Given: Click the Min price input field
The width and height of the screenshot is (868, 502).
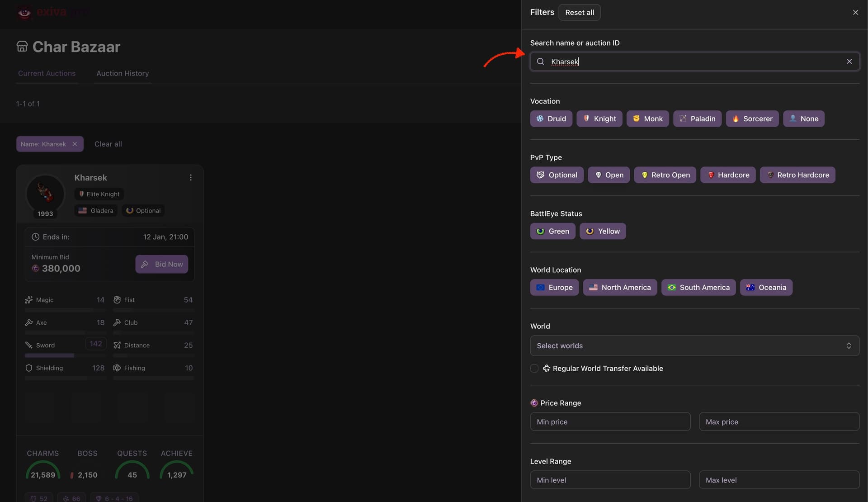Looking at the screenshot, I should 610,421.
